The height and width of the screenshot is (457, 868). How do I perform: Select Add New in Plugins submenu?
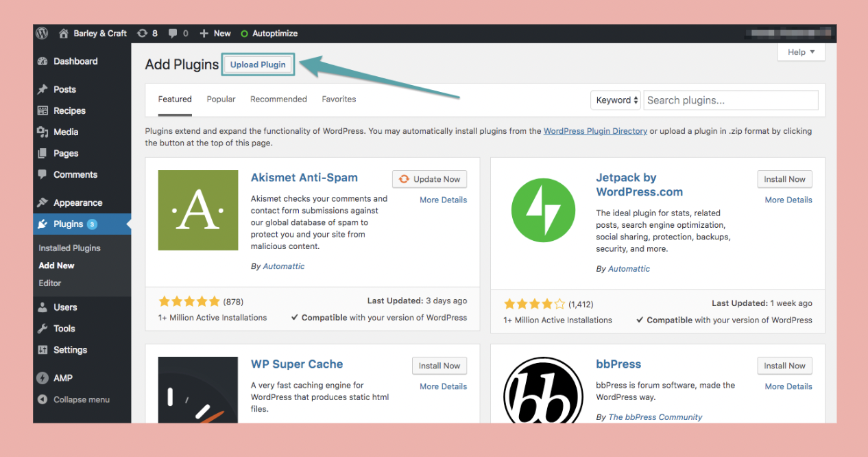(56, 266)
